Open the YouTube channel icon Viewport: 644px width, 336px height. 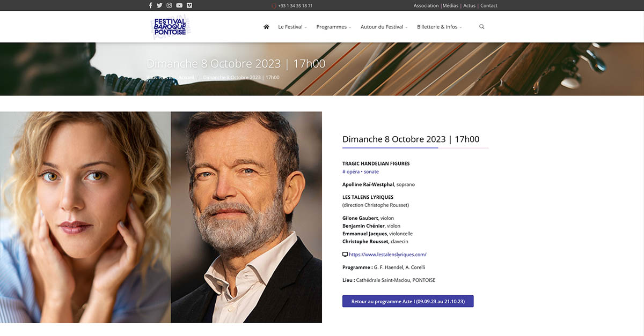179,5
